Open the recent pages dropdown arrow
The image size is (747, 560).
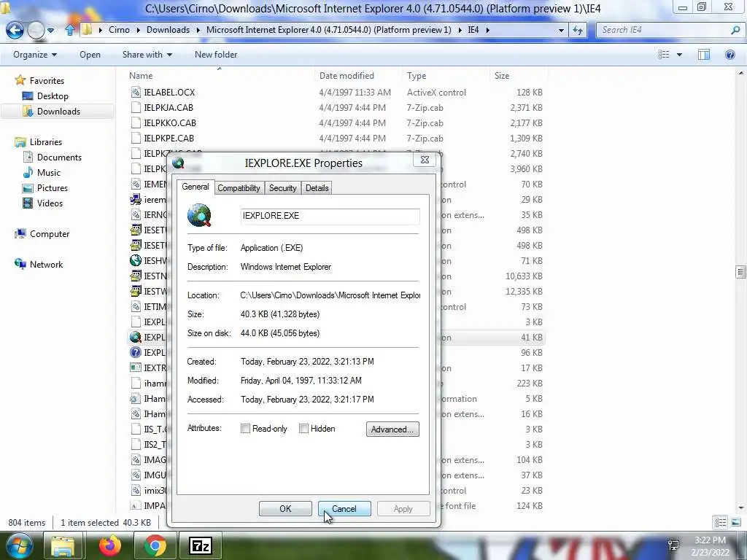pos(50,31)
